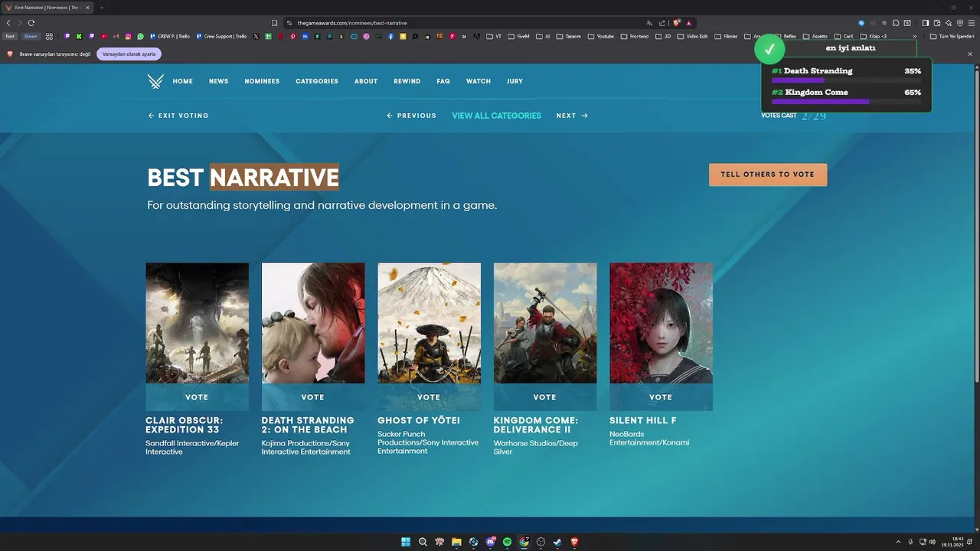This screenshot has height=551, width=980.
Task: Open the Tasarım bookmarks folder
Action: [x=568, y=36]
